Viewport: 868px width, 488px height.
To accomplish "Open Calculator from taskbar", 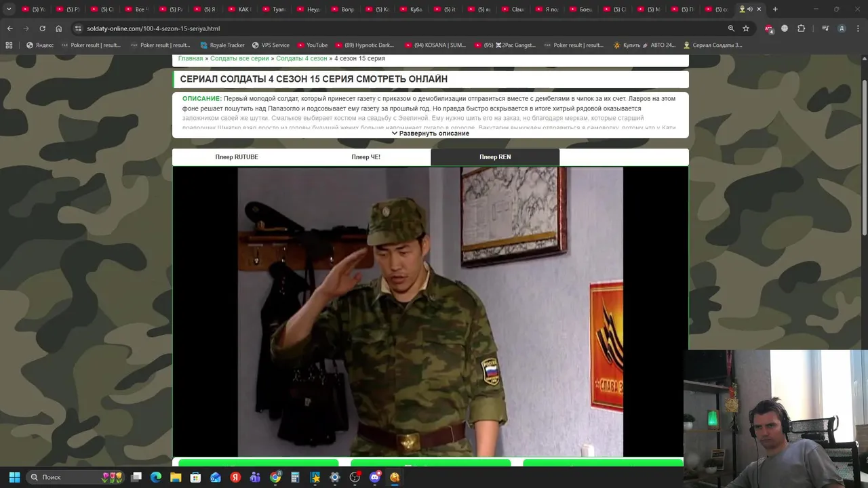I will [295, 477].
